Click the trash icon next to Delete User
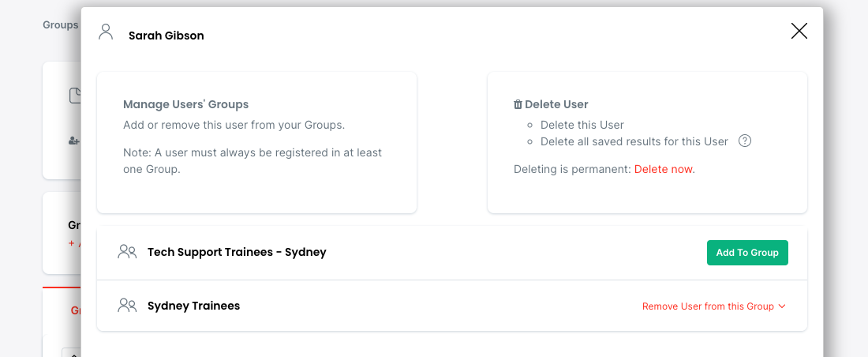The width and height of the screenshot is (868, 357). 518,104
